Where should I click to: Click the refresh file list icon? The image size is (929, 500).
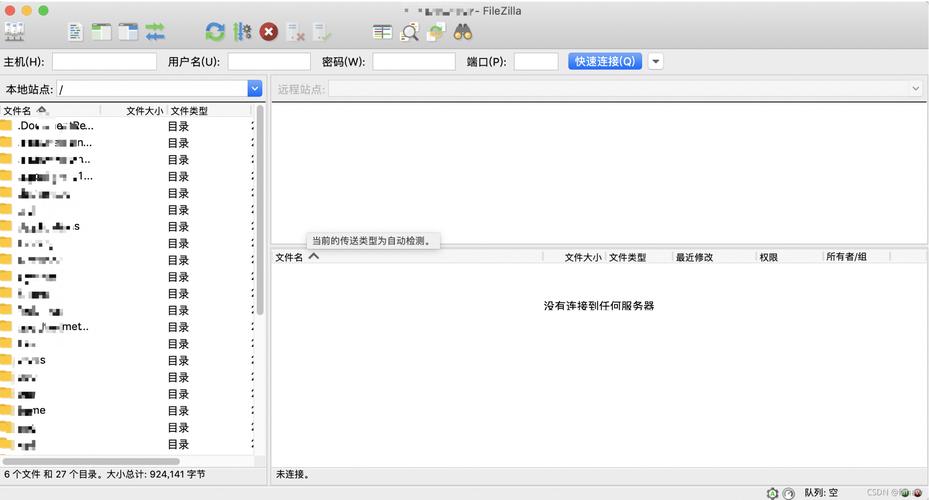(215, 32)
